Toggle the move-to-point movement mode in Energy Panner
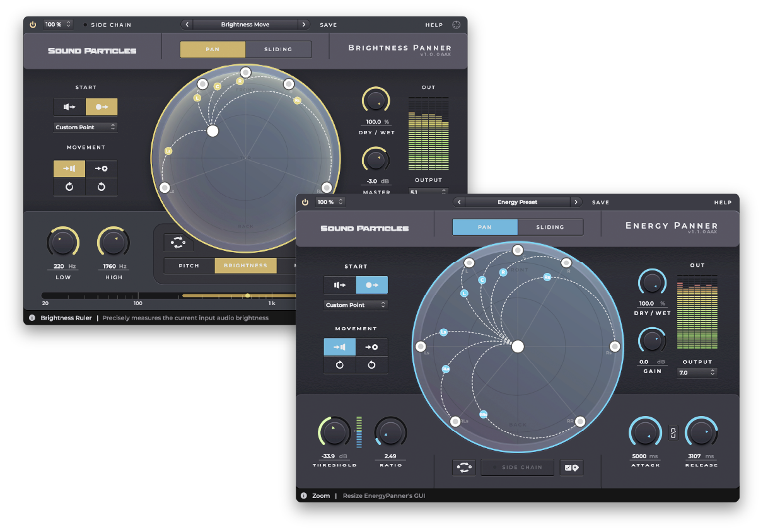Image resolution: width=763 pixels, height=532 pixels. (371, 347)
